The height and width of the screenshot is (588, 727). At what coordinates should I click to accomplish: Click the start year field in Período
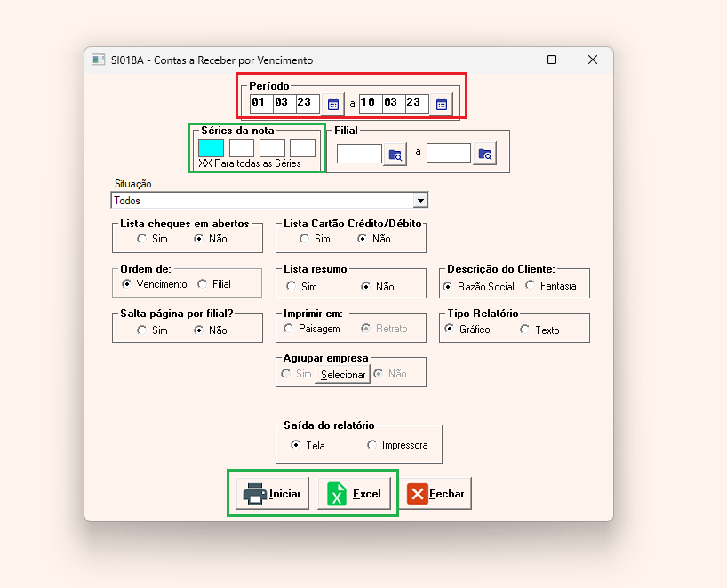308,103
